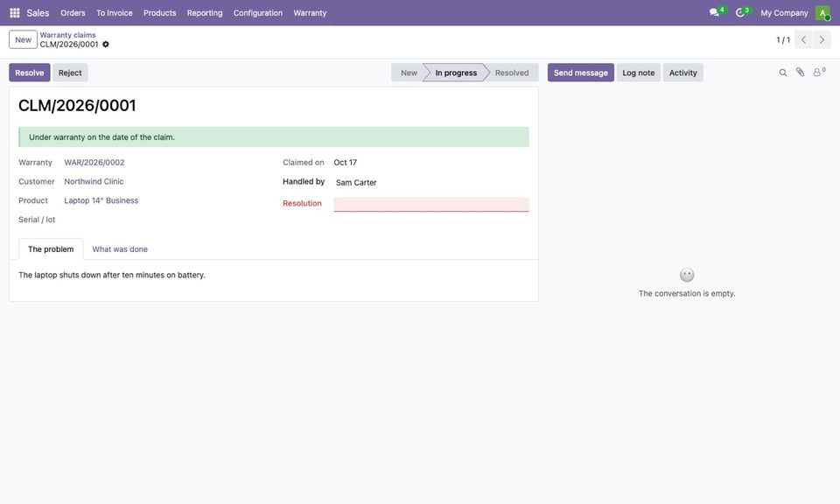The height and width of the screenshot is (504, 840).
Task: Open the activities clock icon
Action: [x=740, y=12]
